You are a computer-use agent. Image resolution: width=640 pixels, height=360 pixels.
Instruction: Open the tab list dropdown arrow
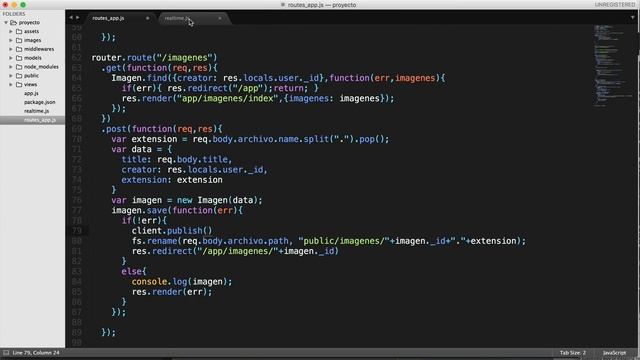click(x=633, y=18)
